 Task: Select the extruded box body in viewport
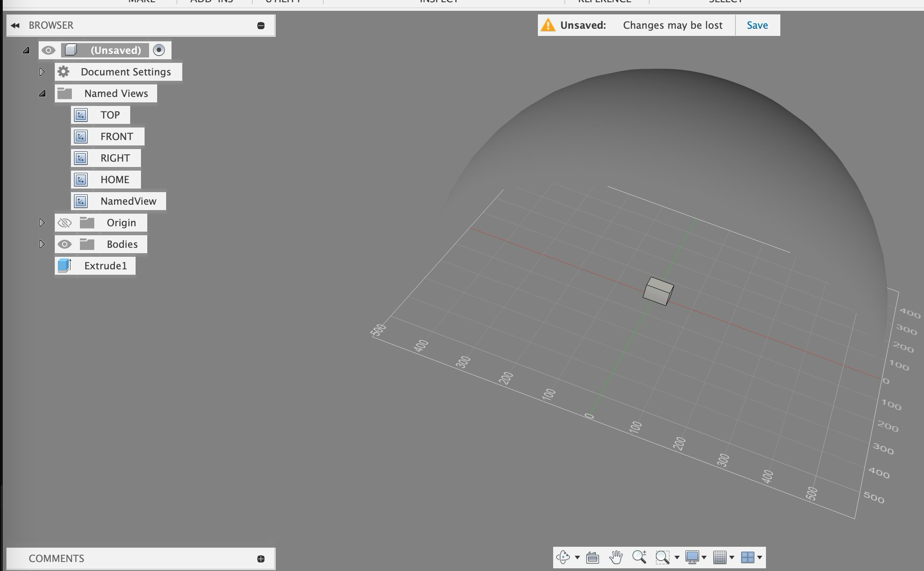click(658, 291)
